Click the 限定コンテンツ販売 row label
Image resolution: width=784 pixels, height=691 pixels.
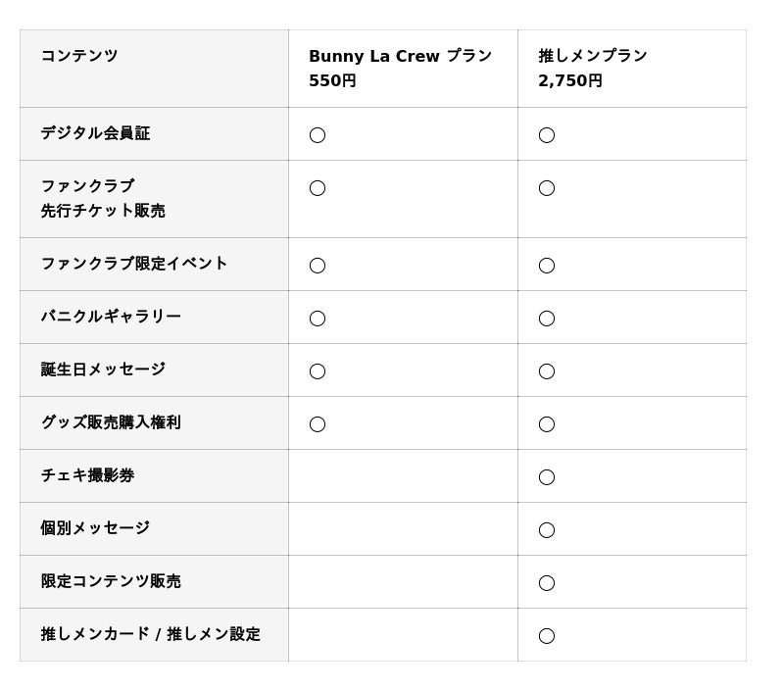[x=111, y=581]
